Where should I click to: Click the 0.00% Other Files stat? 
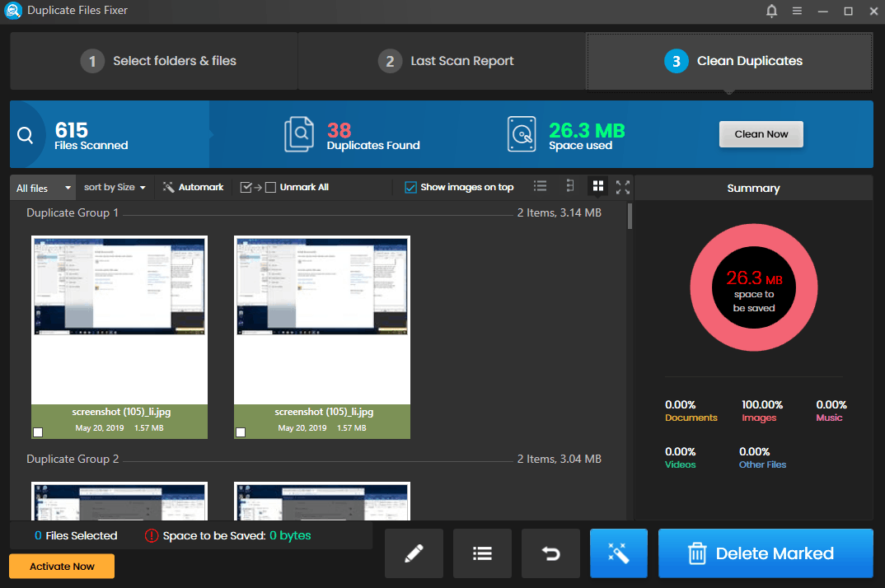[762, 458]
